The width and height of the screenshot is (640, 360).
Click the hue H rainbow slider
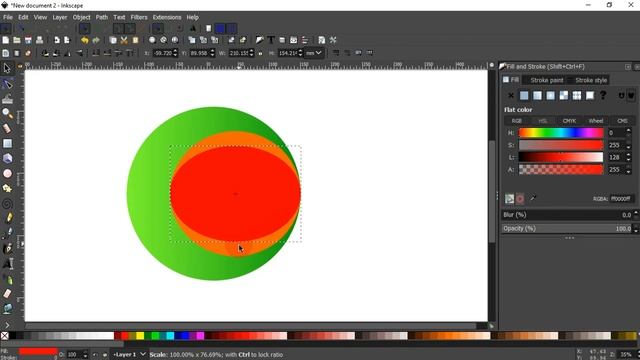(561, 133)
